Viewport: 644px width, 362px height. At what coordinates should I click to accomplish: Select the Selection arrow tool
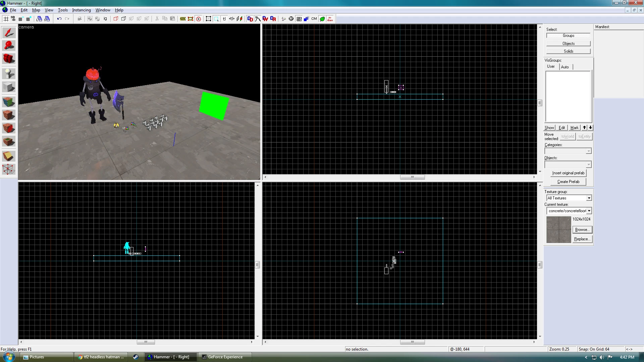(x=9, y=33)
